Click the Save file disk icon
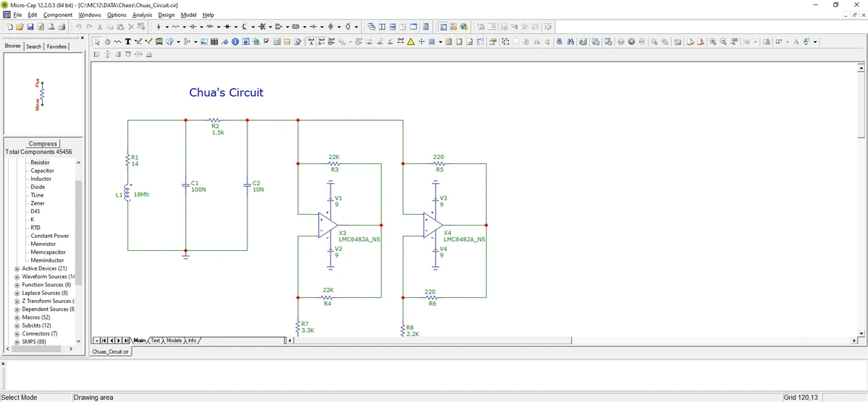Viewport: 868px width, 402px height. [x=30, y=27]
